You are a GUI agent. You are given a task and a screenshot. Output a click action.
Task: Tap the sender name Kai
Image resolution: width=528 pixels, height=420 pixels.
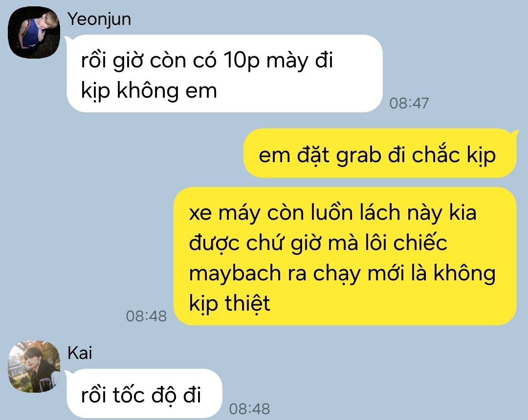80,353
